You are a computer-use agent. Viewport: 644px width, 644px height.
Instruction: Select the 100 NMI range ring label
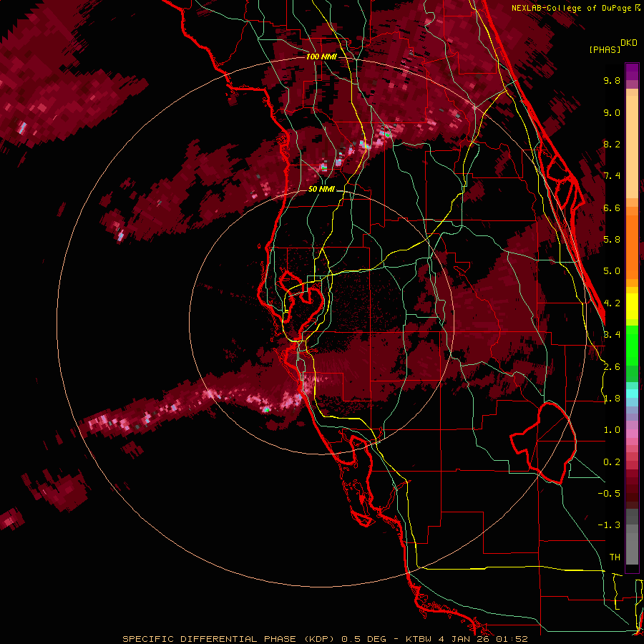click(321, 57)
